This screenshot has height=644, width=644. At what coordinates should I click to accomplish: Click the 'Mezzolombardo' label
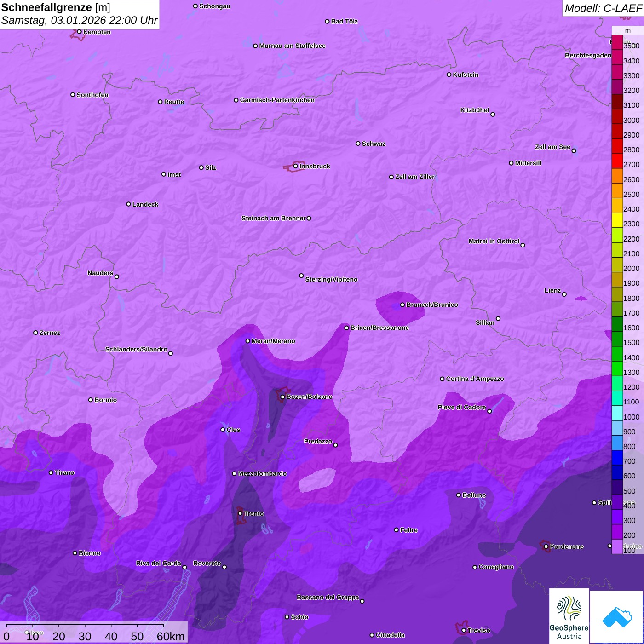coord(262,473)
